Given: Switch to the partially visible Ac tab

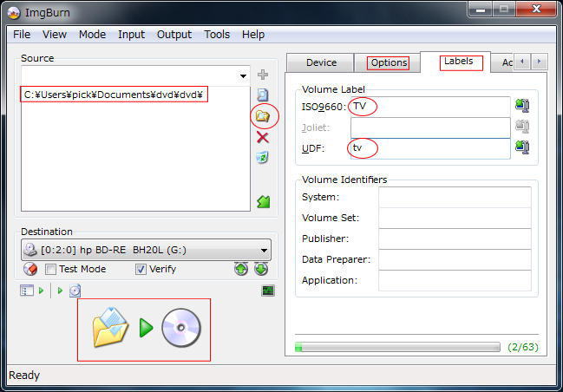Looking at the screenshot, I should [x=503, y=62].
